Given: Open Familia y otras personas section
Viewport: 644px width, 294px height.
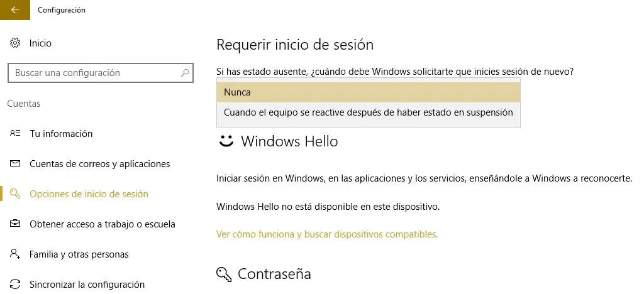Looking at the screenshot, I should pos(79,254).
